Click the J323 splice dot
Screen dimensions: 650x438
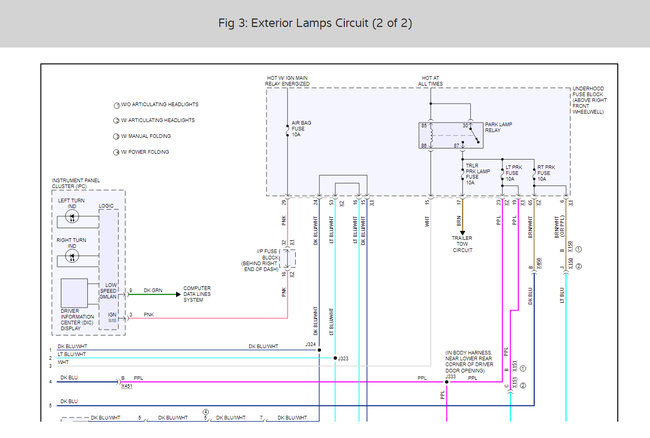click(335, 358)
